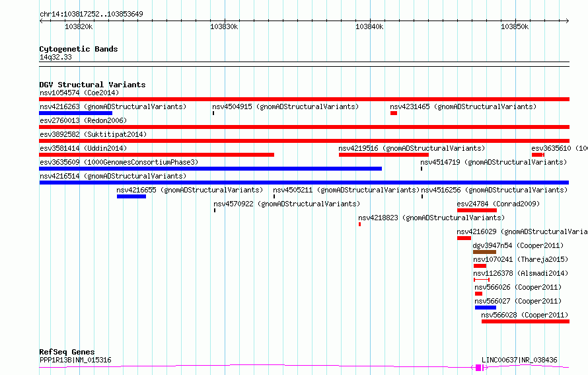
Task: Open nsv566028 (Cooper2011) variant label
Action: pos(525,315)
